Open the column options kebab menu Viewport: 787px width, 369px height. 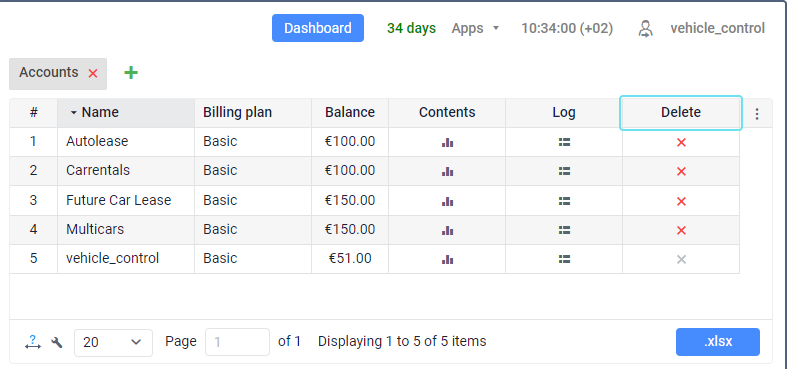pos(757,114)
